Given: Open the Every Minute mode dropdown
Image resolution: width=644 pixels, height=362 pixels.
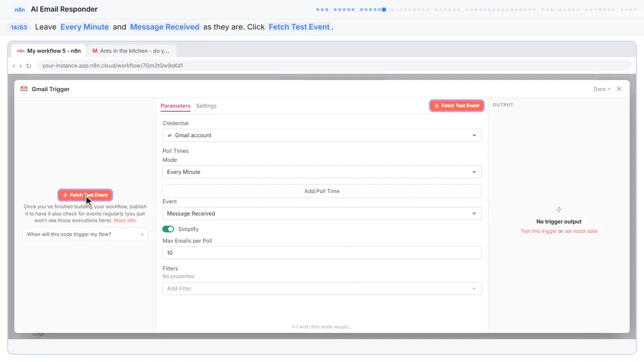Looking at the screenshot, I should (322, 172).
